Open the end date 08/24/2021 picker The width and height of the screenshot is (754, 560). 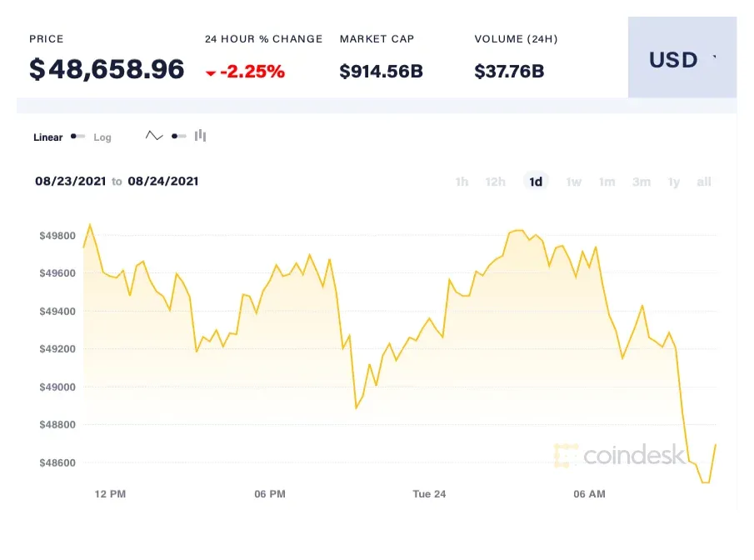(163, 181)
